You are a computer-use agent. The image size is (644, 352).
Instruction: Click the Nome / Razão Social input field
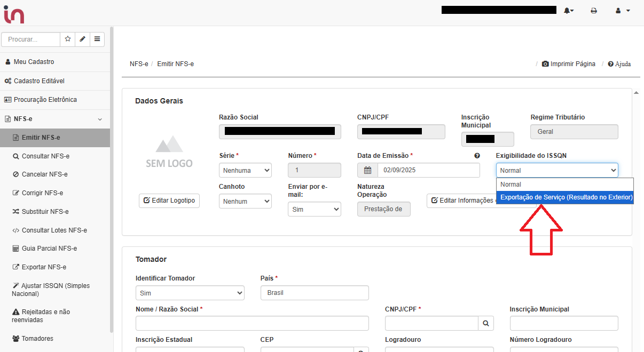pyautogui.click(x=252, y=323)
